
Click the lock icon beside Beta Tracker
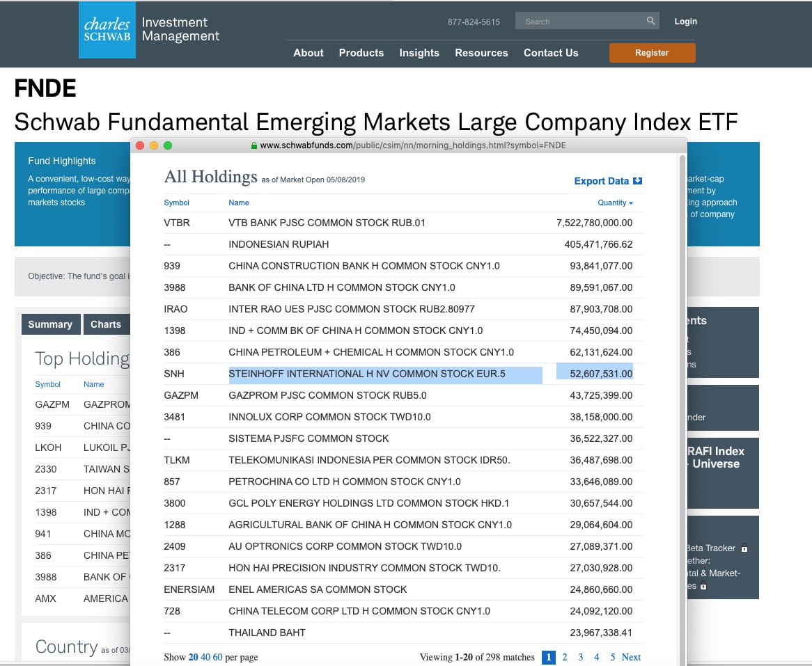coord(744,548)
